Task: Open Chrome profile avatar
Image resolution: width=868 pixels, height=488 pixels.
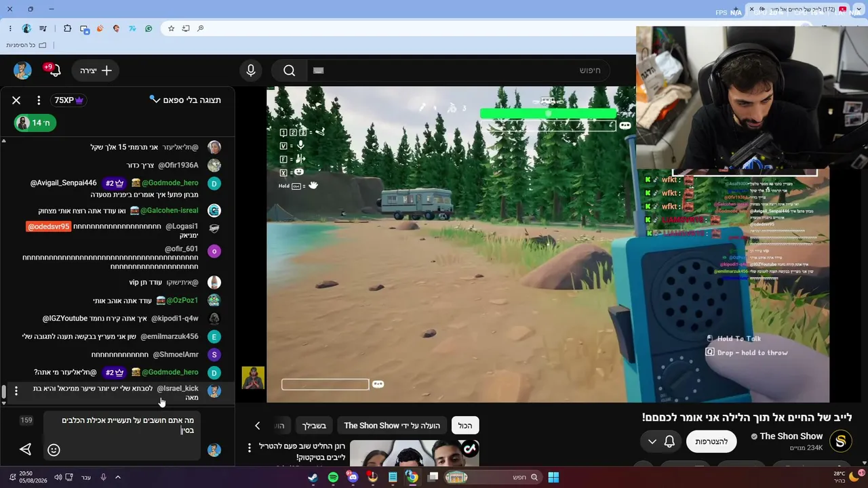Action: point(26,28)
